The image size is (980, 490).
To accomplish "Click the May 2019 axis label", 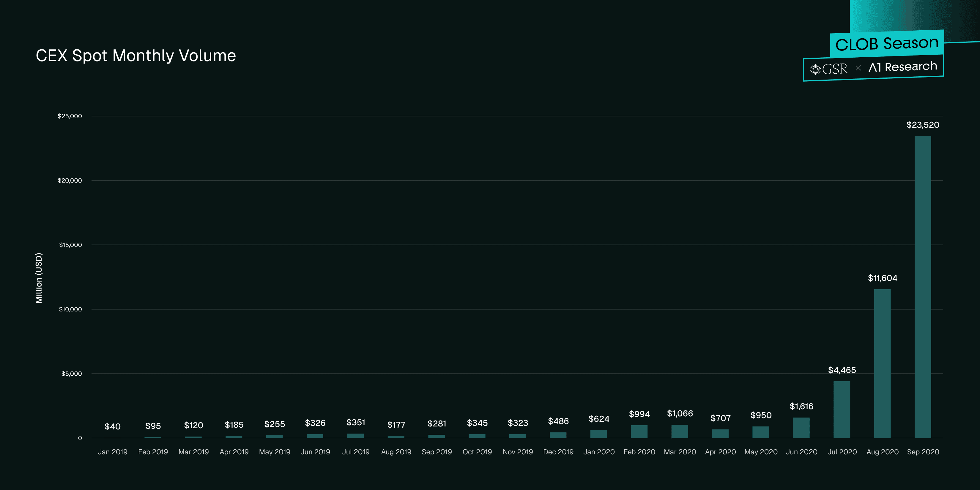I will point(275,452).
